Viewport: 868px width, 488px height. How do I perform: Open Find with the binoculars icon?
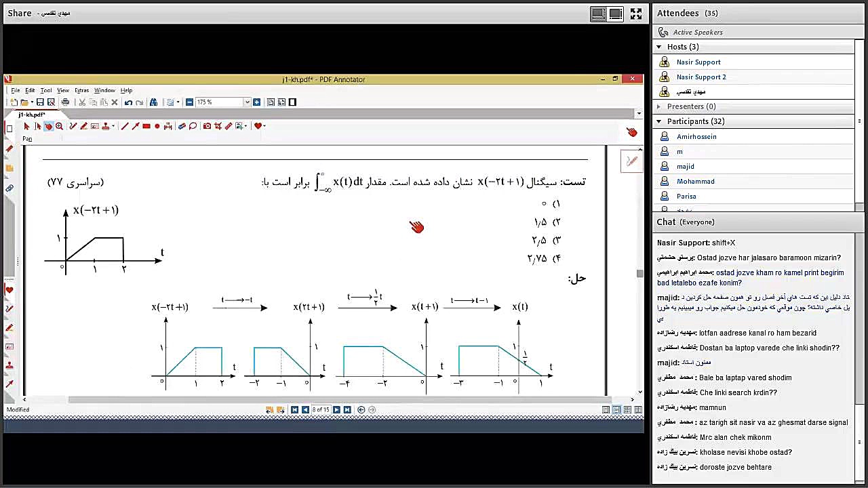(x=153, y=102)
